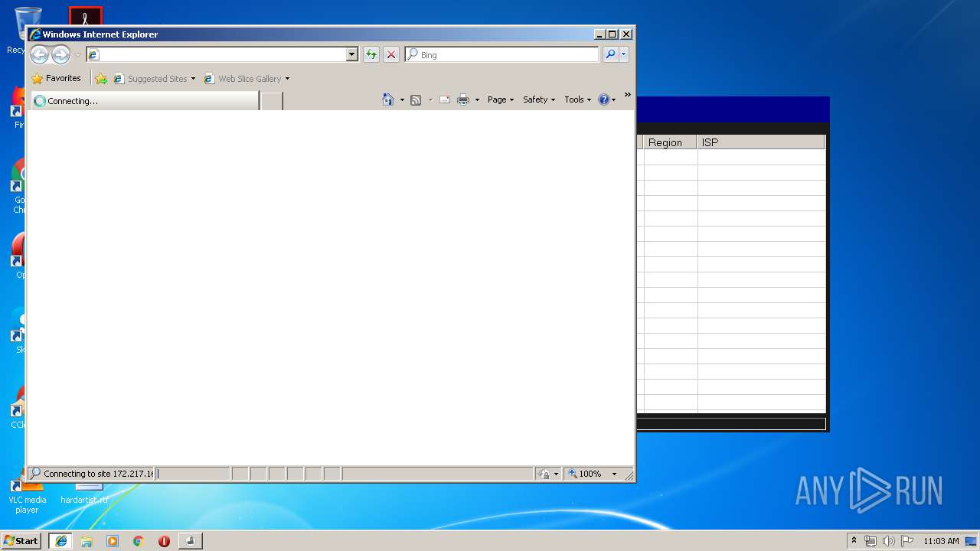Click the RSS Feeds icon

[x=416, y=99]
